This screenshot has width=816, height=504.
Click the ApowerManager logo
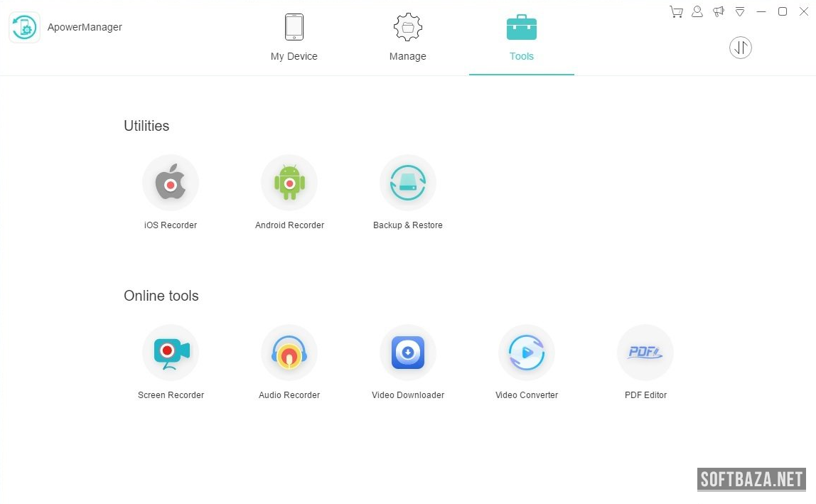point(25,28)
